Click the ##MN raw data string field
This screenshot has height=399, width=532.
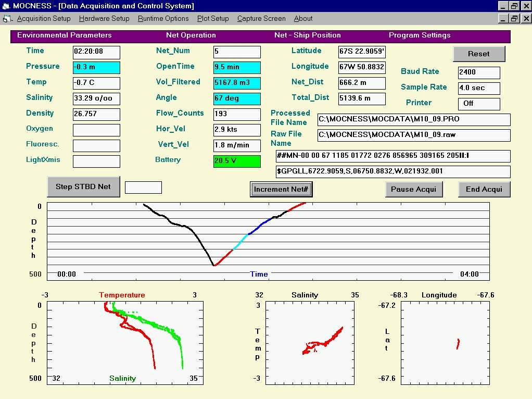[x=393, y=156]
